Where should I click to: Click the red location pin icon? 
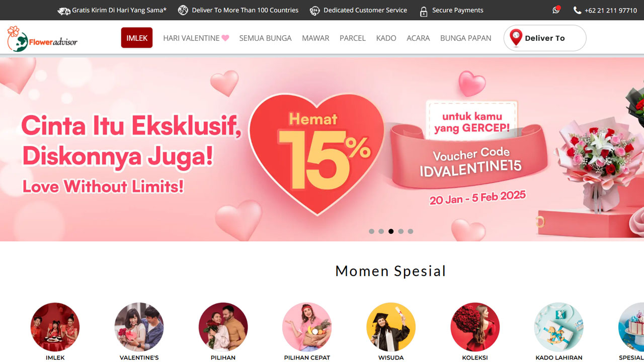(x=516, y=38)
